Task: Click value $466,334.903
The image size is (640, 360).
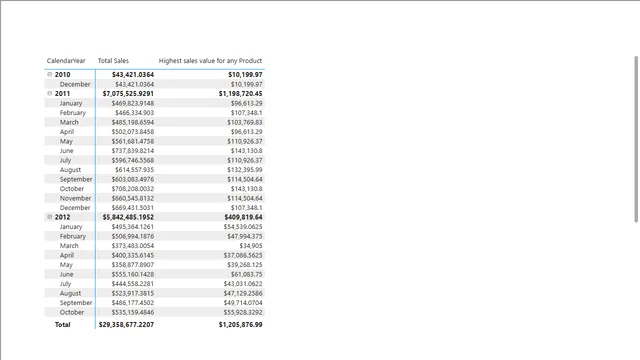Action: (x=135, y=113)
